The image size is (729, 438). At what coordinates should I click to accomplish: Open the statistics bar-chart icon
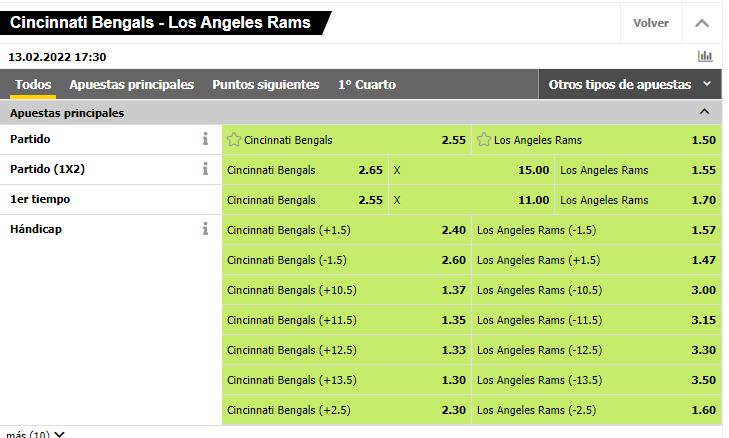[x=705, y=56]
